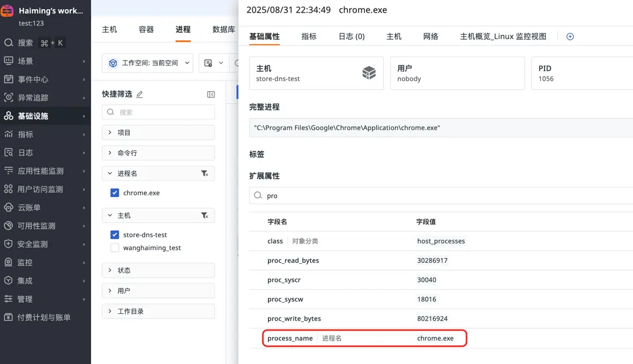This screenshot has height=364, width=633.
Task: Click the view mode list icon
Action: (x=208, y=63)
